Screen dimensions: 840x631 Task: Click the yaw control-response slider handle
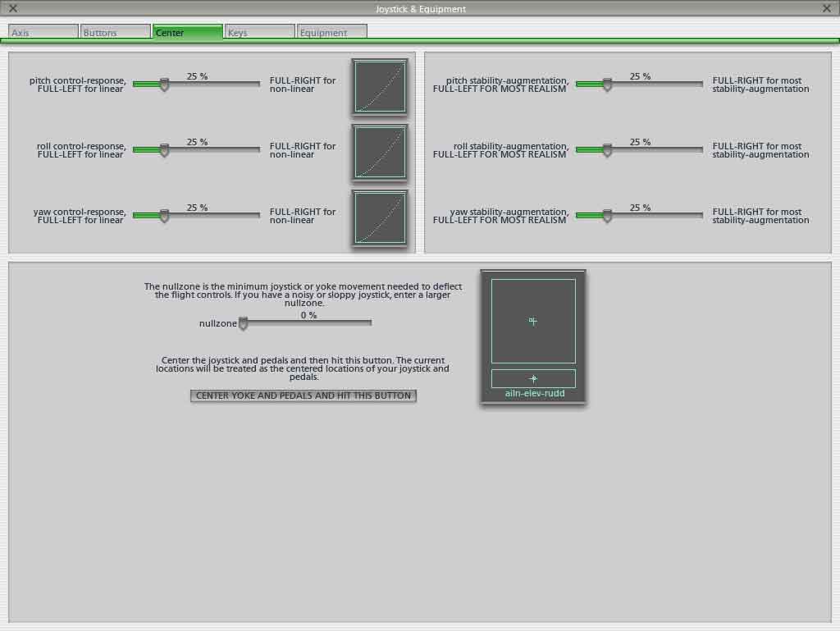coord(164,216)
